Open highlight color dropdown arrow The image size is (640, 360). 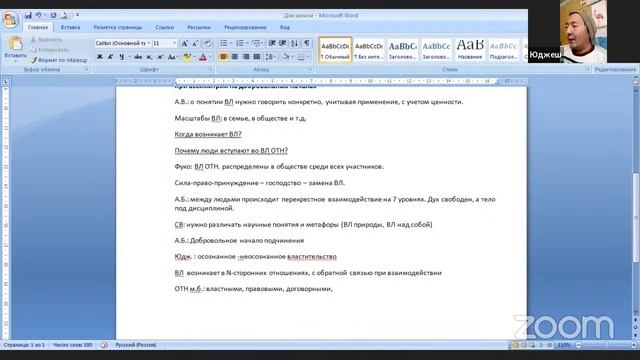194,57
